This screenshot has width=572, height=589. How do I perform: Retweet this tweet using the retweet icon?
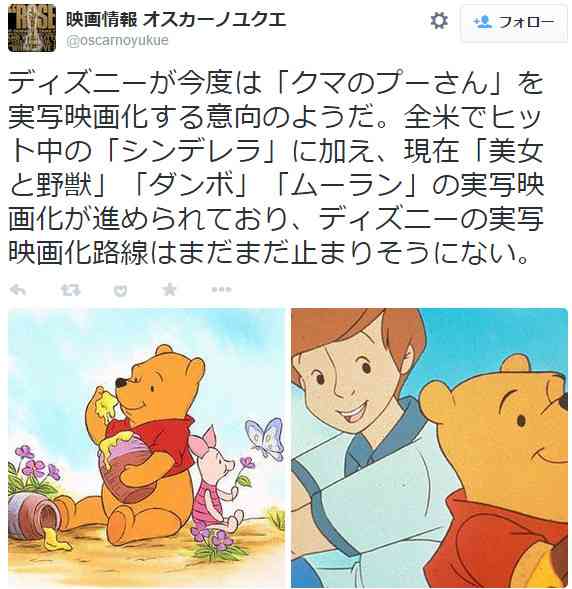coord(71,290)
